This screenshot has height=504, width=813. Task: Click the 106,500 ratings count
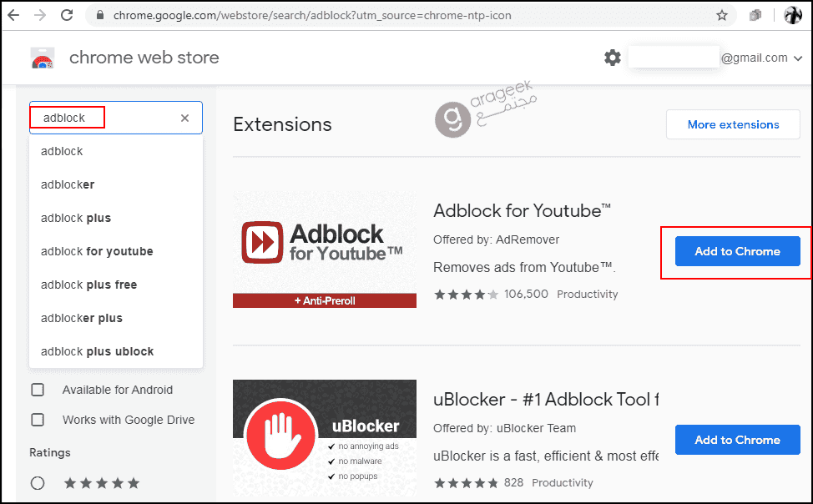(x=526, y=294)
